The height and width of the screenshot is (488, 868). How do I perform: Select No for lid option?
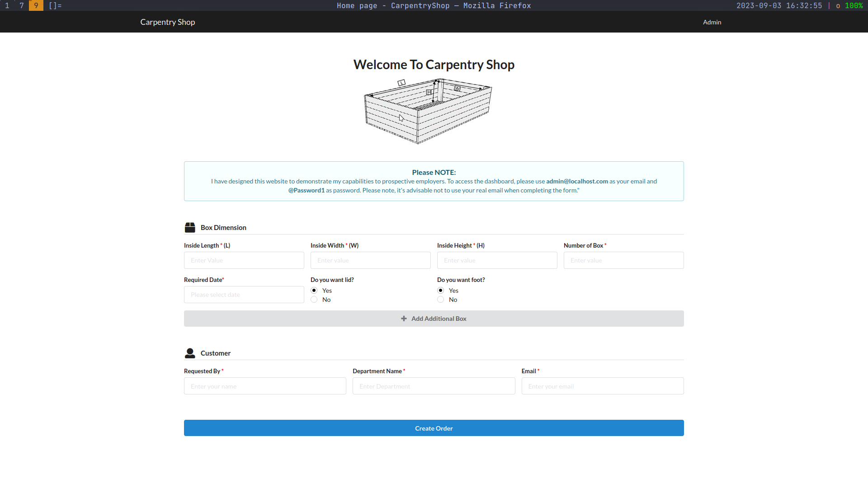314,300
